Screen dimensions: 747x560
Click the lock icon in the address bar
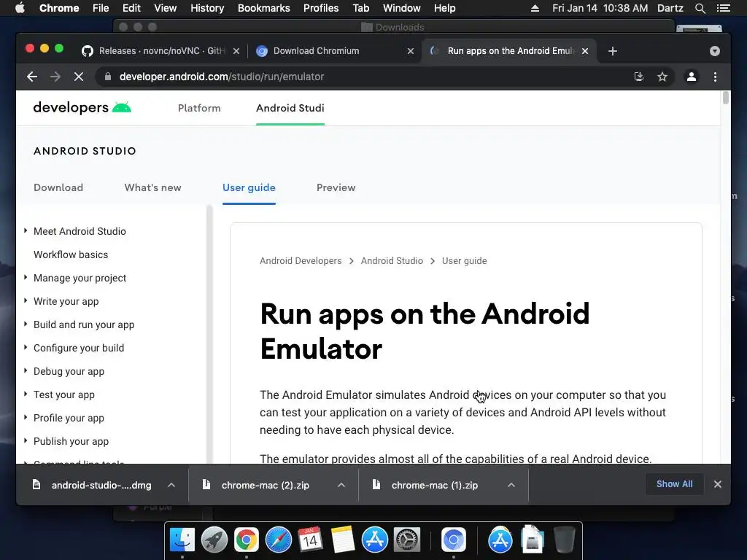[108, 77]
